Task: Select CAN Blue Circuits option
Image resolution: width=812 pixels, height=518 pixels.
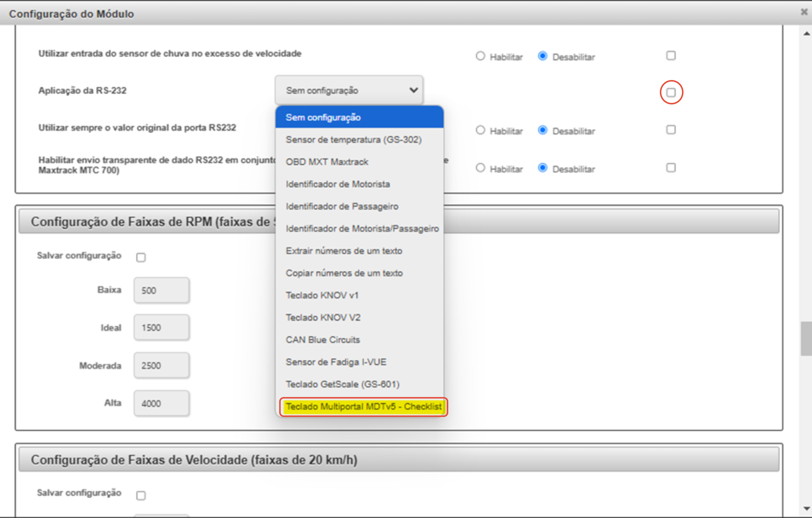Action: (322, 340)
